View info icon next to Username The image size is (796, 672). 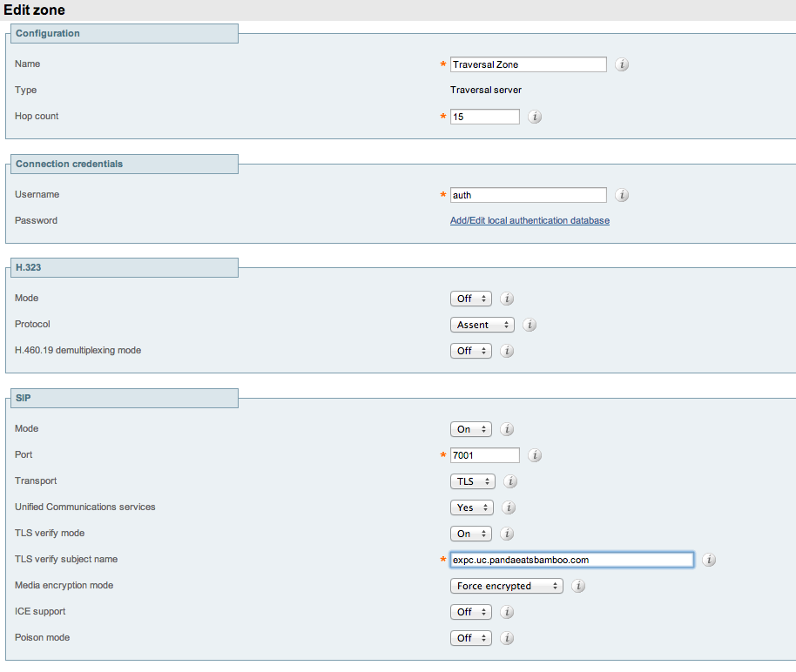tap(622, 195)
